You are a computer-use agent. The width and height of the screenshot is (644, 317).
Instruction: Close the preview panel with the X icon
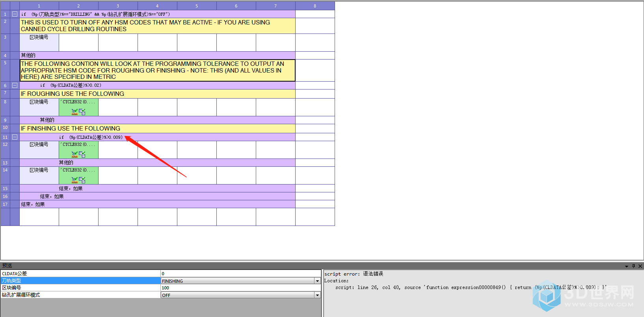coord(640,266)
